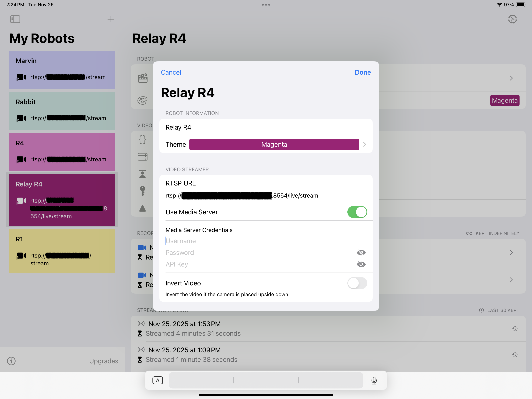The image size is (532, 399).
Task: Open first recording row chevron
Action: [511, 252]
